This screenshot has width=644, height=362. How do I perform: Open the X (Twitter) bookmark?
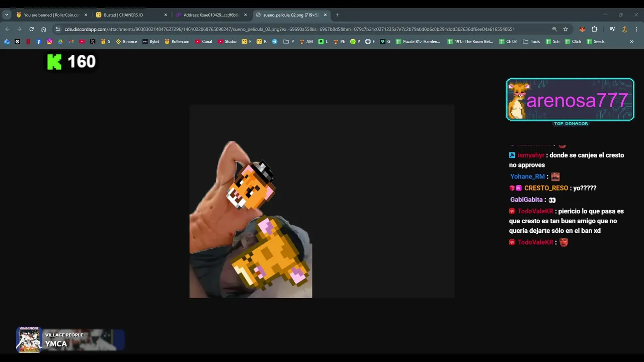93,42
